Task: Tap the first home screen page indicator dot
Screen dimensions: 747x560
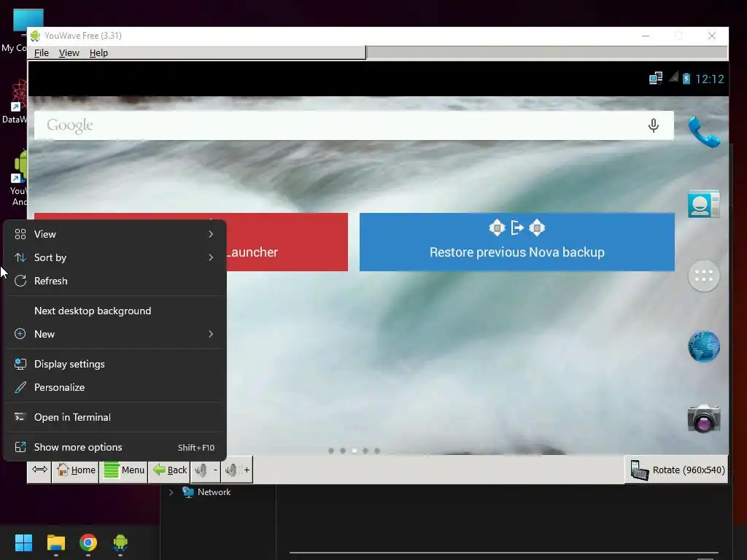Action: (x=331, y=451)
